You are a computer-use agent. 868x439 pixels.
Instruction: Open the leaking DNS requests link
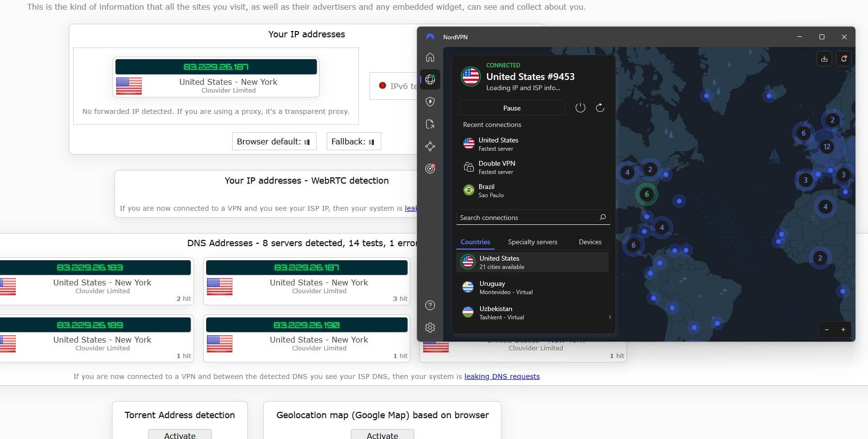(502, 376)
